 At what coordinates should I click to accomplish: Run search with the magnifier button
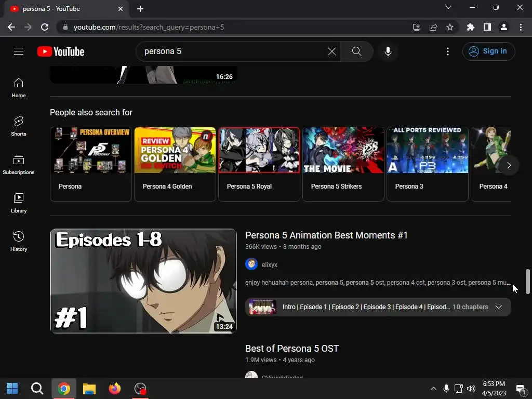click(x=356, y=51)
